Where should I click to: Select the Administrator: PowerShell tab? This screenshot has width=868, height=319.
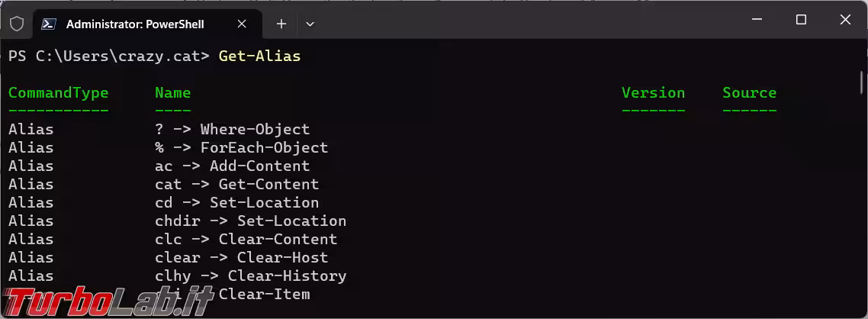(x=135, y=24)
